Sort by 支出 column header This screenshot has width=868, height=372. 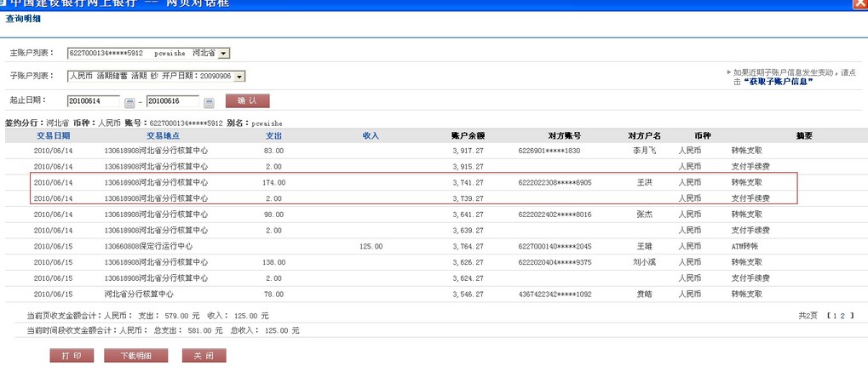point(274,135)
